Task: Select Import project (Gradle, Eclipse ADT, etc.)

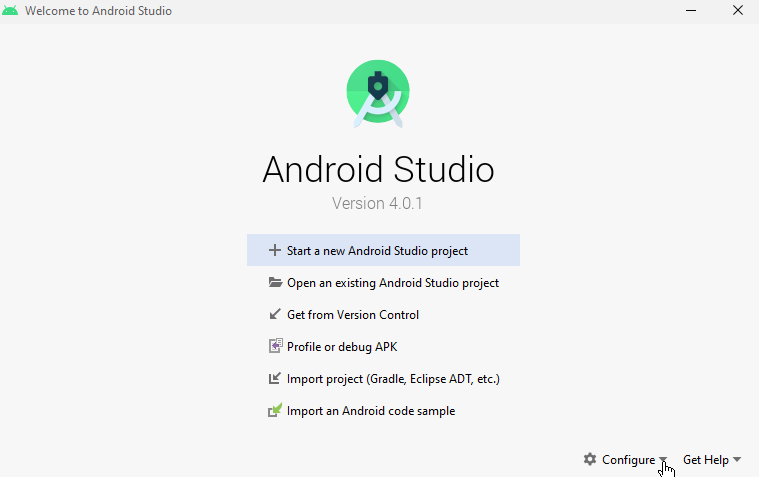Action: pyautogui.click(x=383, y=378)
